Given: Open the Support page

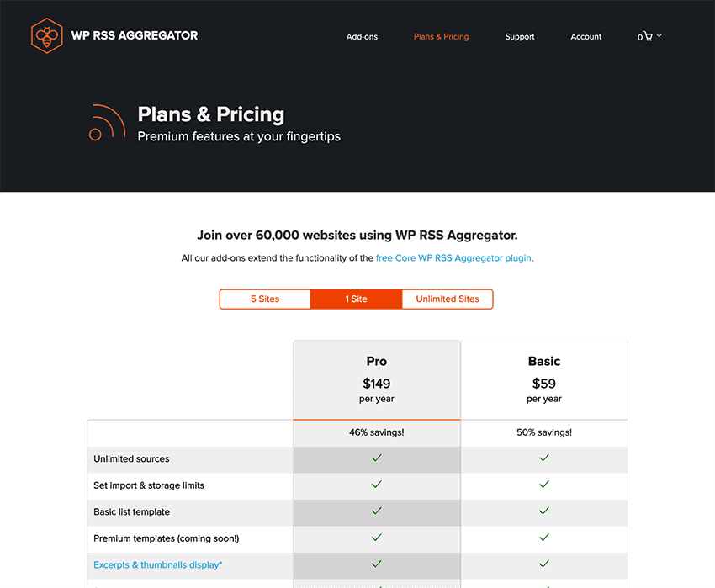Looking at the screenshot, I should click(x=519, y=36).
